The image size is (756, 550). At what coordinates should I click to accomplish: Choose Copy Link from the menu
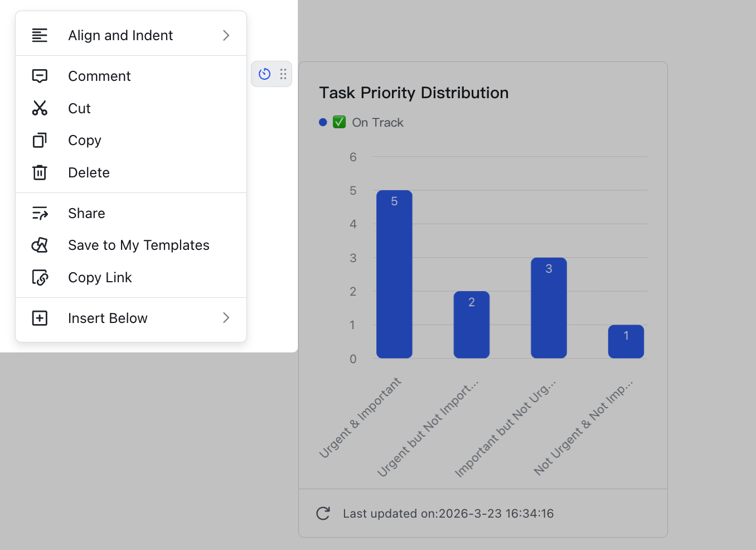point(131,277)
